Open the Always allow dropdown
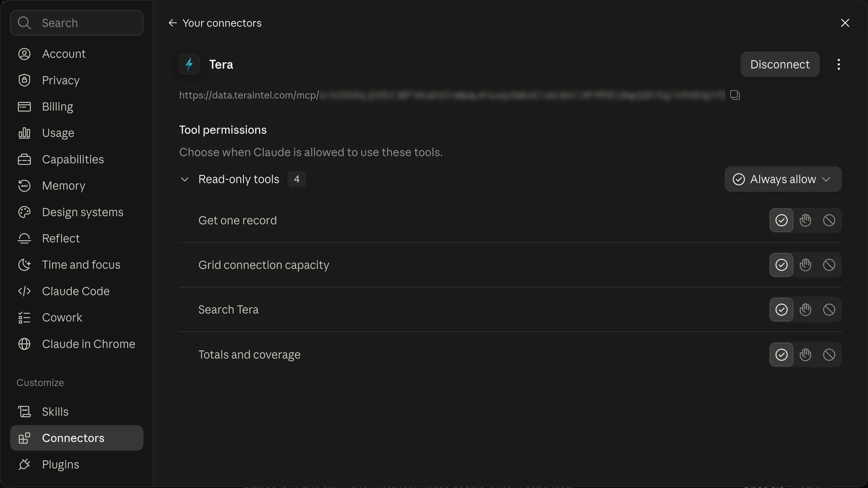 click(783, 179)
